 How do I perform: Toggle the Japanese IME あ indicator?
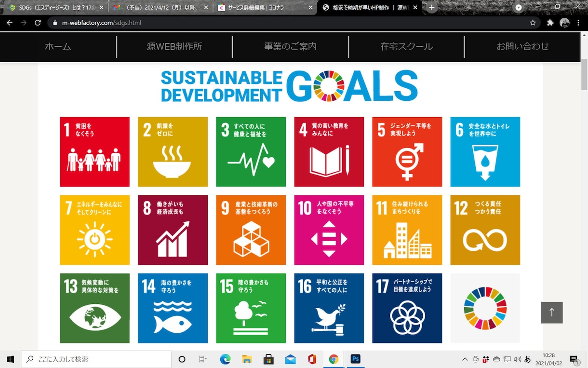[x=527, y=359]
